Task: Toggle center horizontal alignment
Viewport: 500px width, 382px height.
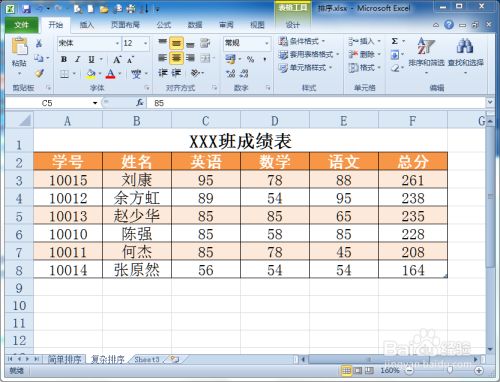Action: point(176,58)
